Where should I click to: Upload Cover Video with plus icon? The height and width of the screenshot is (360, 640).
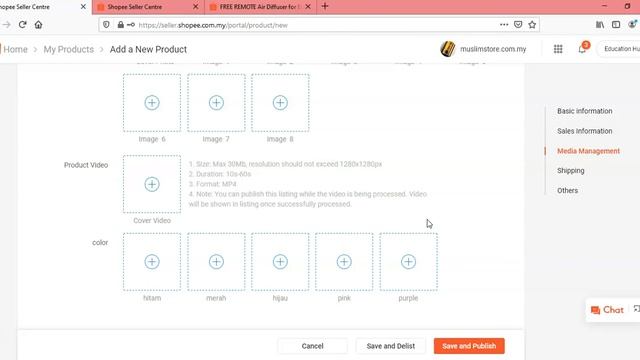[x=152, y=184]
